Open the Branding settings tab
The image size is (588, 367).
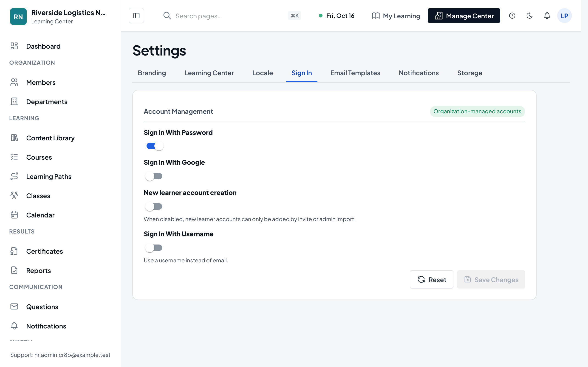[x=152, y=73]
